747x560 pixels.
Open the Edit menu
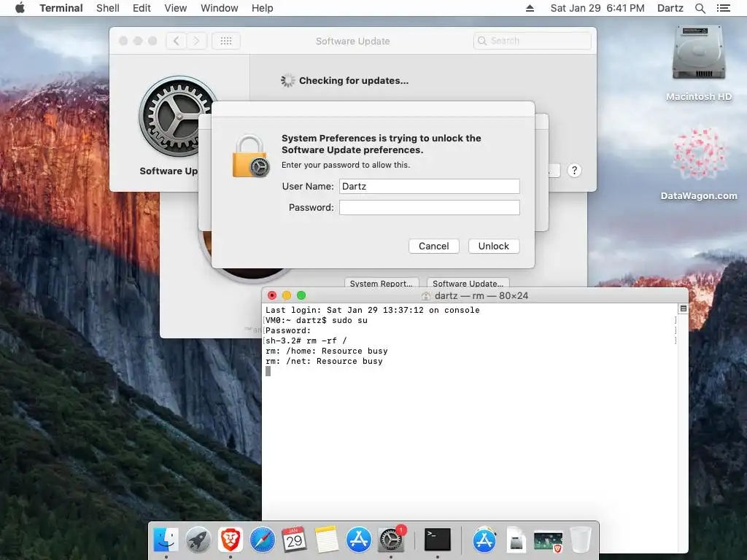click(x=142, y=8)
